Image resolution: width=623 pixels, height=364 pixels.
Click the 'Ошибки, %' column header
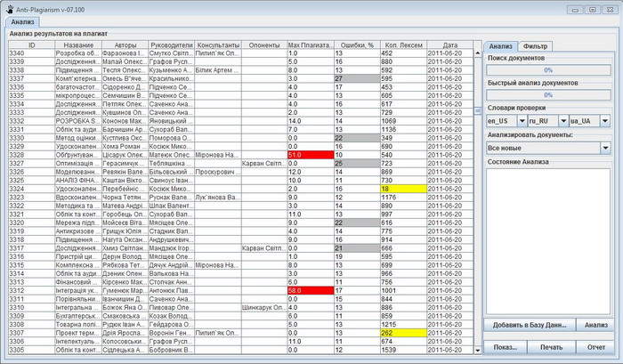tap(356, 44)
